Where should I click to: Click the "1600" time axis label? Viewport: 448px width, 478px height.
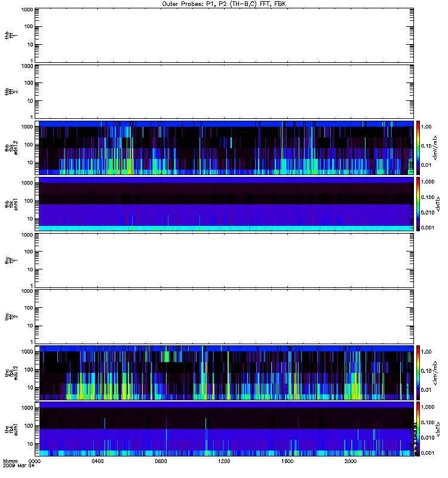click(x=287, y=461)
